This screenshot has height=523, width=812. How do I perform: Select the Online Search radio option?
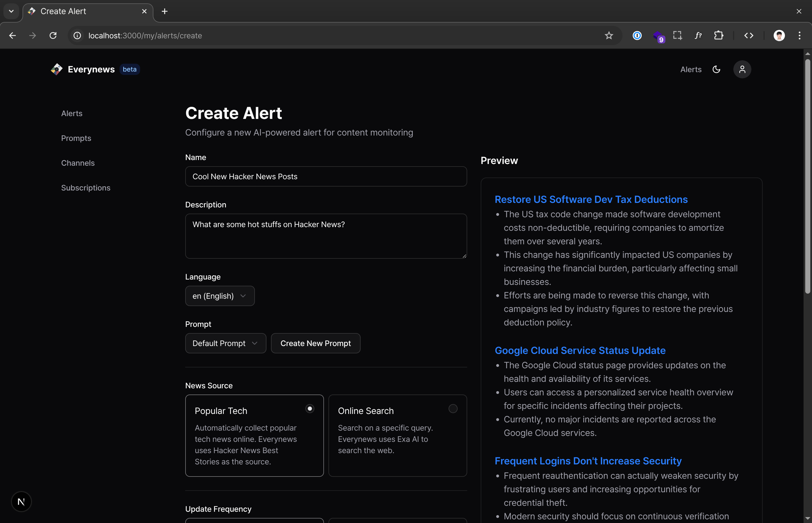453,409
